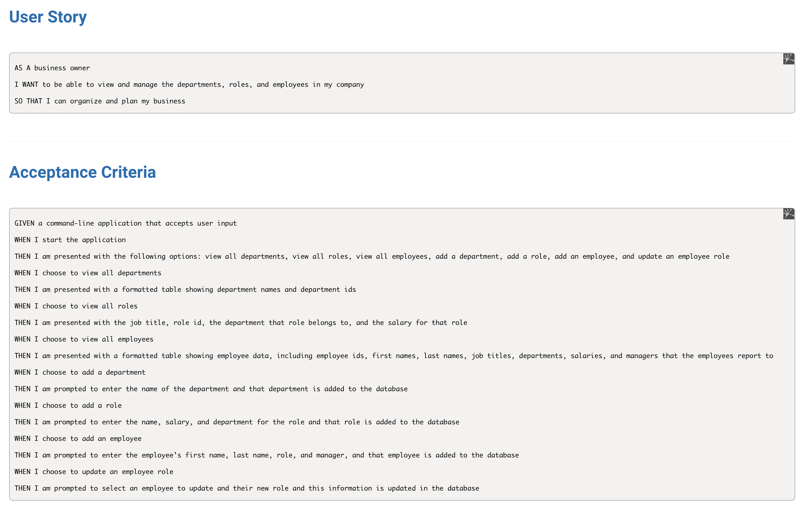Click 'WHEN I choose to add a role'
The height and width of the screenshot is (516, 812).
pyautogui.click(x=68, y=406)
